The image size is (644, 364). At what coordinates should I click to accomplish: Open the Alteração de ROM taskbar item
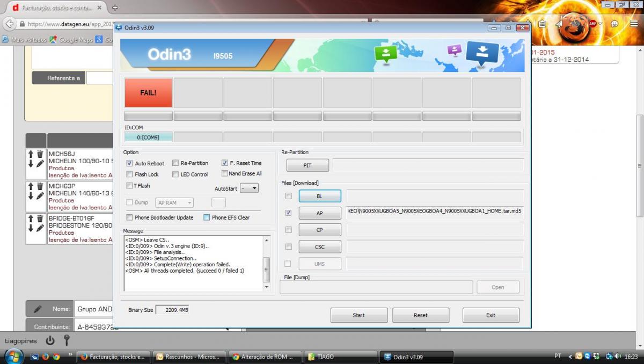[x=265, y=356]
